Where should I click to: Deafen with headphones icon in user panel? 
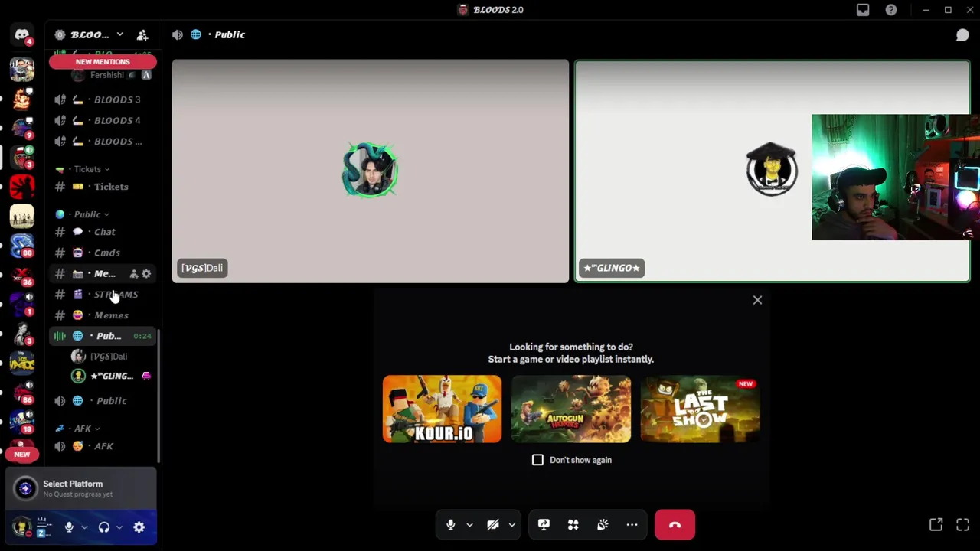click(x=104, y=527)
